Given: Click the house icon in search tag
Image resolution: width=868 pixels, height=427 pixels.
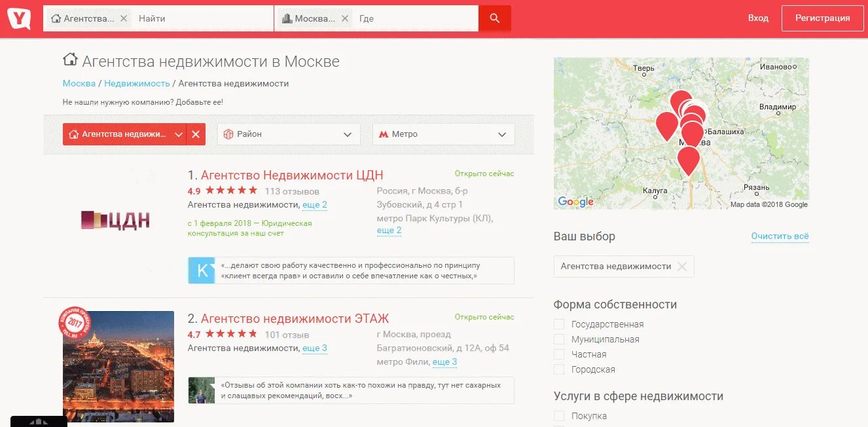Looking at the screenshot, I should [x=56, y=18].
